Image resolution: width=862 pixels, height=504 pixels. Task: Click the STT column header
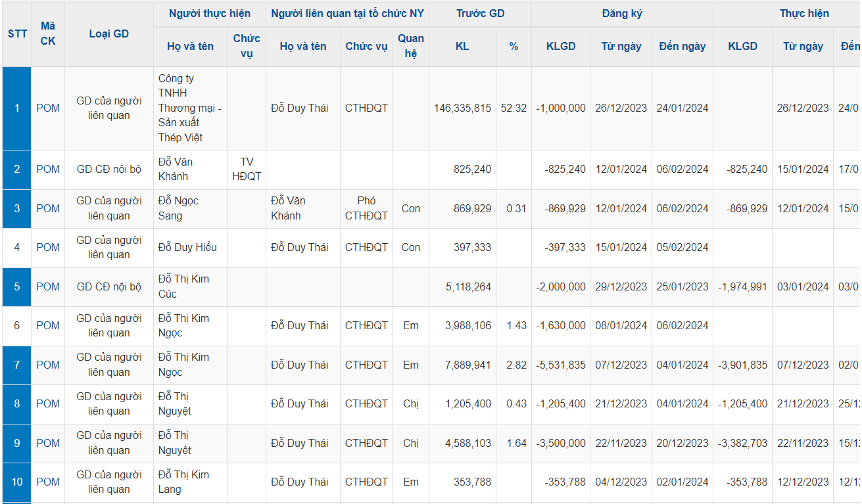[17, 34]
